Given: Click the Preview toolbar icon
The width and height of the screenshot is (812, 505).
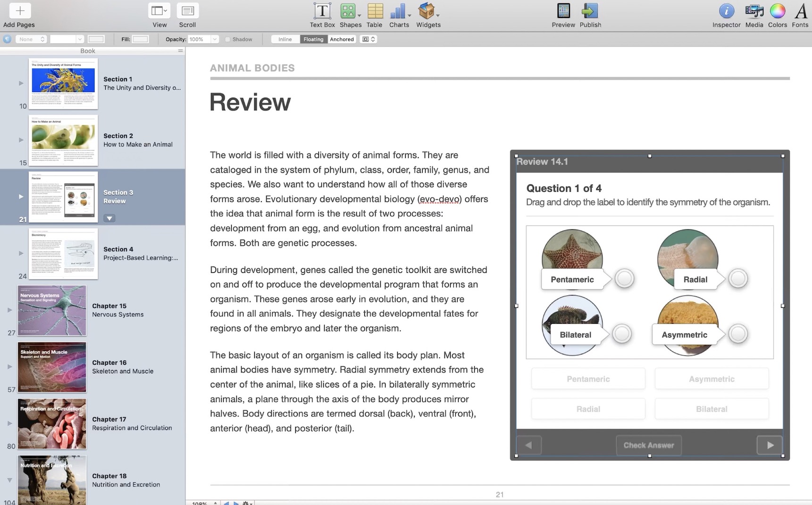Looking at the screenshot, I should pos(563,11).
